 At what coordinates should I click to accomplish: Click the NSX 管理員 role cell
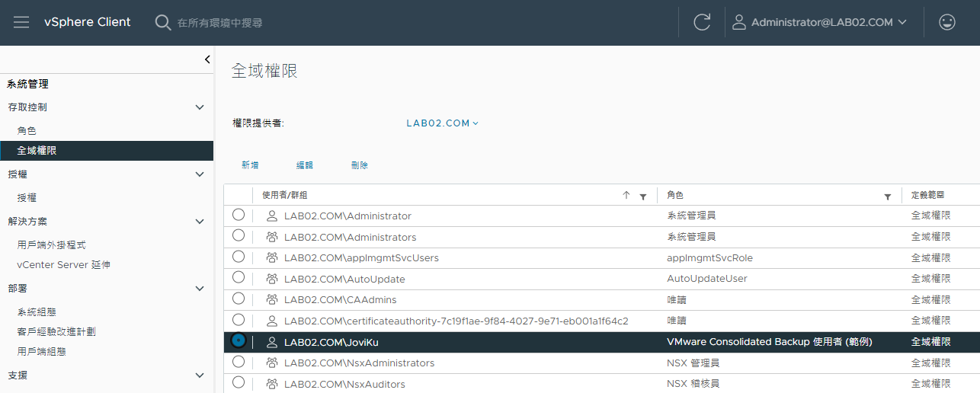(693, 363)
